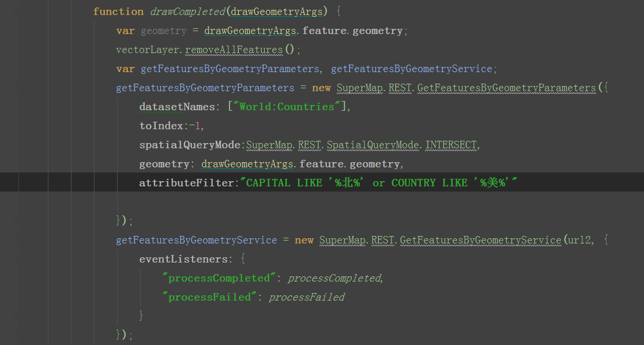The width and height of the screenshot is (644, 345).
Task: Click the drawCompleted function name
Action: (x=187, y=12)
